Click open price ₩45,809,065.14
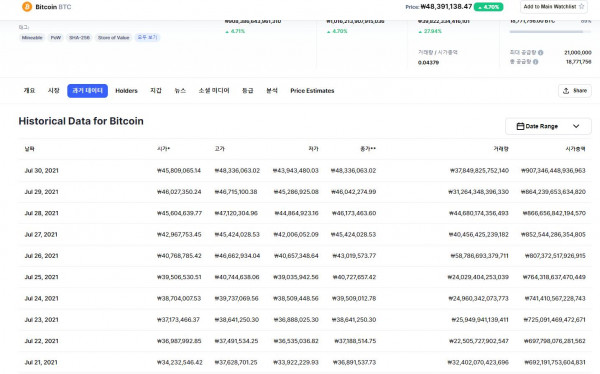Viewport: 600px width, 374px height. [x=179, y=171]
